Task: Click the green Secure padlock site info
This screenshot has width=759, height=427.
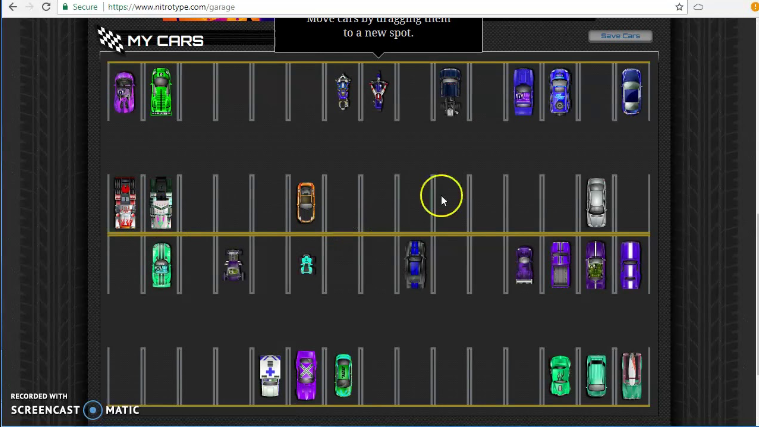Action: pyautogui.click(x=79, y=7)
